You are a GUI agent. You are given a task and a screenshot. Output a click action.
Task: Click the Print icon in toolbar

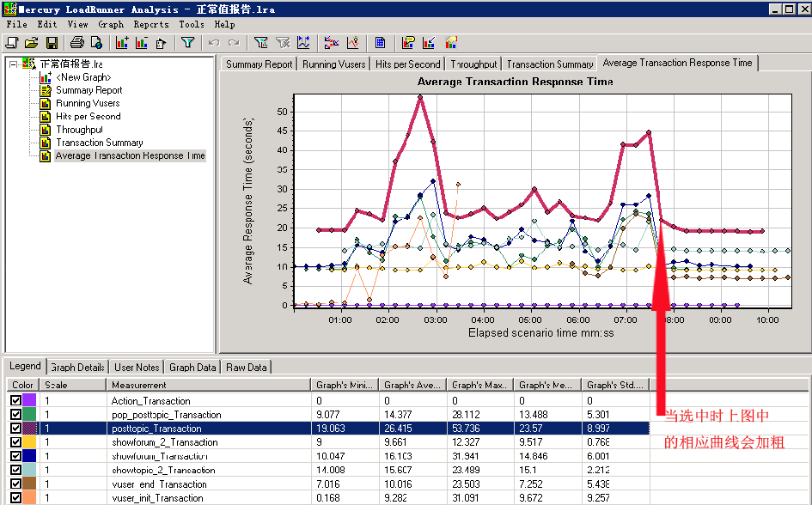(x=77, y=43)
